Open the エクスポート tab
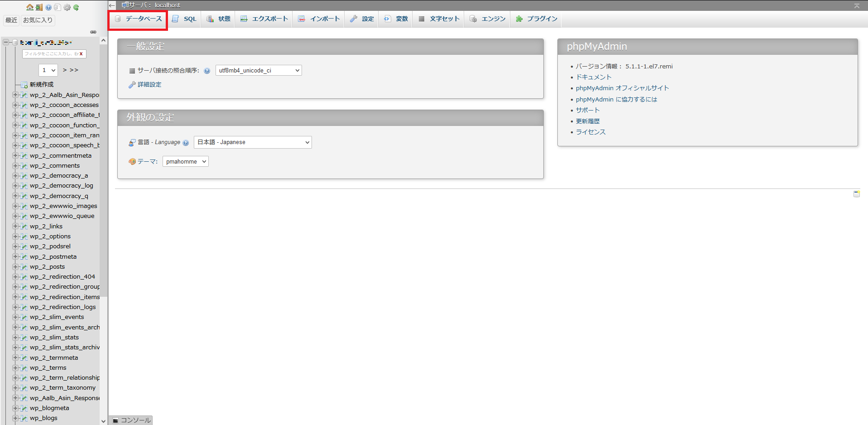 [264, 19]
